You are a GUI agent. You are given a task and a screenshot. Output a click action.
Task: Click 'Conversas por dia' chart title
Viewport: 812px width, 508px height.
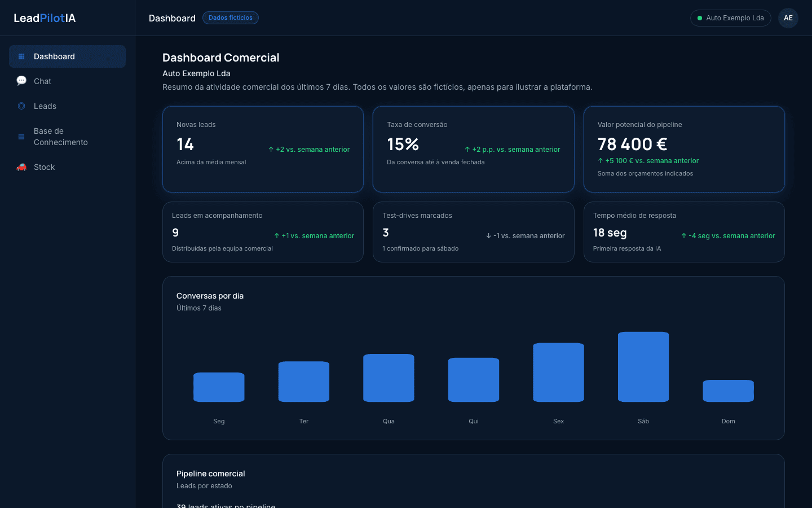pyautogui.click(x=210, y=296)
